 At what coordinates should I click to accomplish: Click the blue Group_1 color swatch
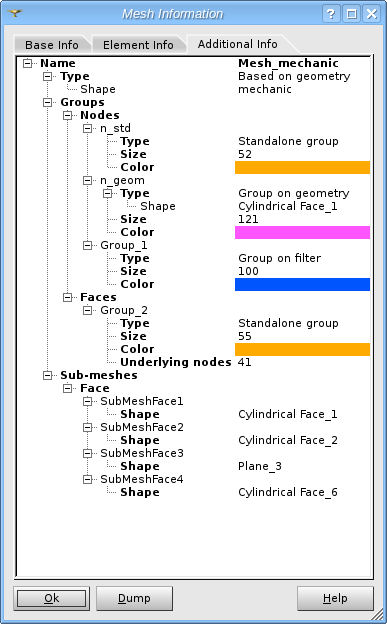[x=302, y=285]
